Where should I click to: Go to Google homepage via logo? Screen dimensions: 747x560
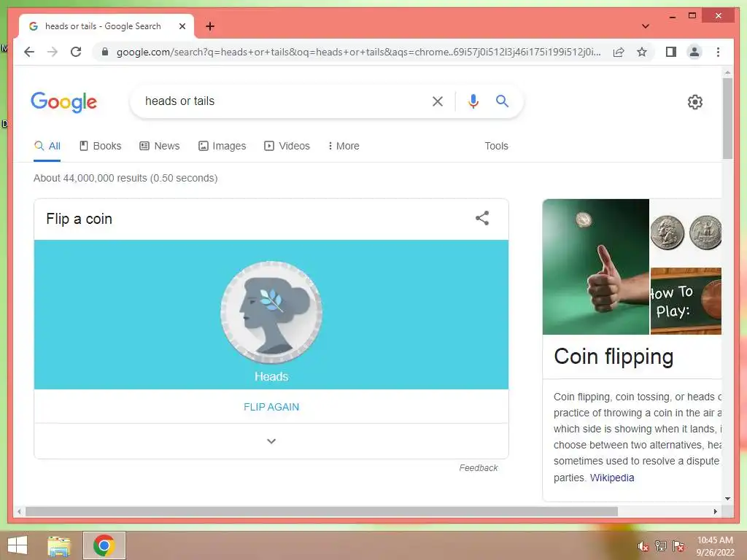pos(64,101)
